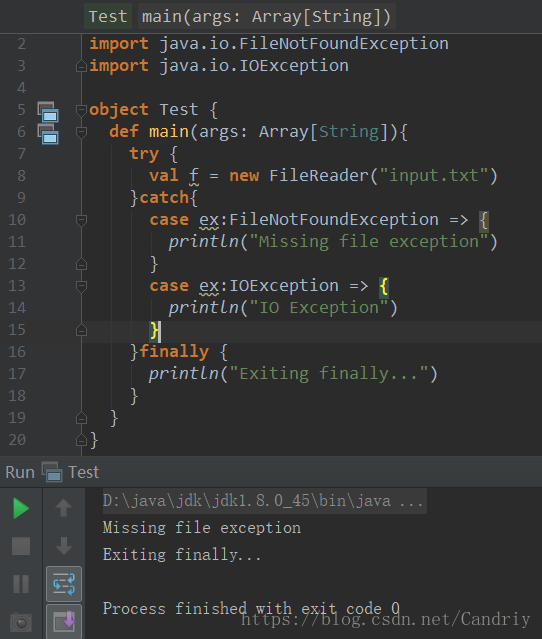Click the "Exiting finally..." string in code
This screenshot has height=639, width=542.
(x=329, y=374)
